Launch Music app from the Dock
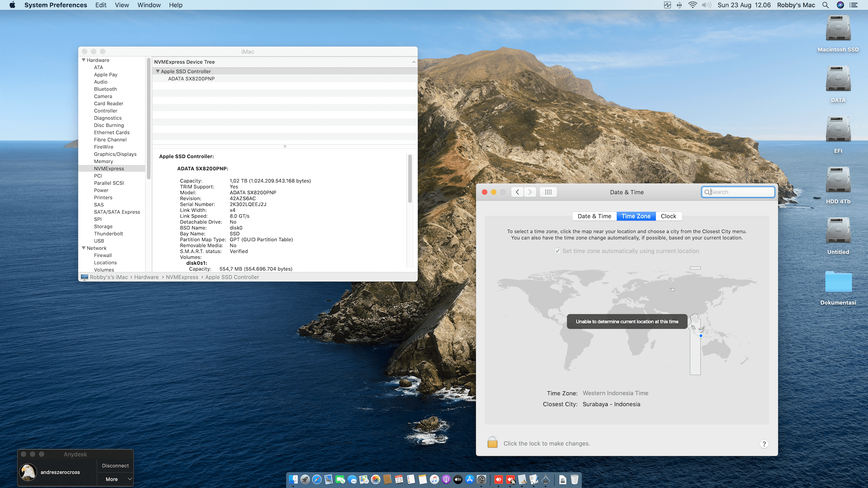868x488 pixels. coord(434,479)
